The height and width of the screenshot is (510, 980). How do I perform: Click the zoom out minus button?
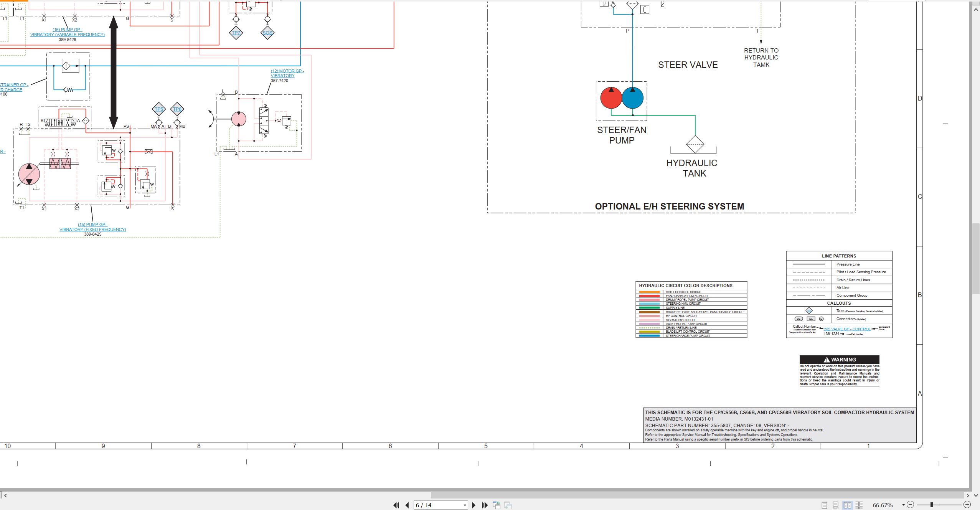[x=911, y=505]
